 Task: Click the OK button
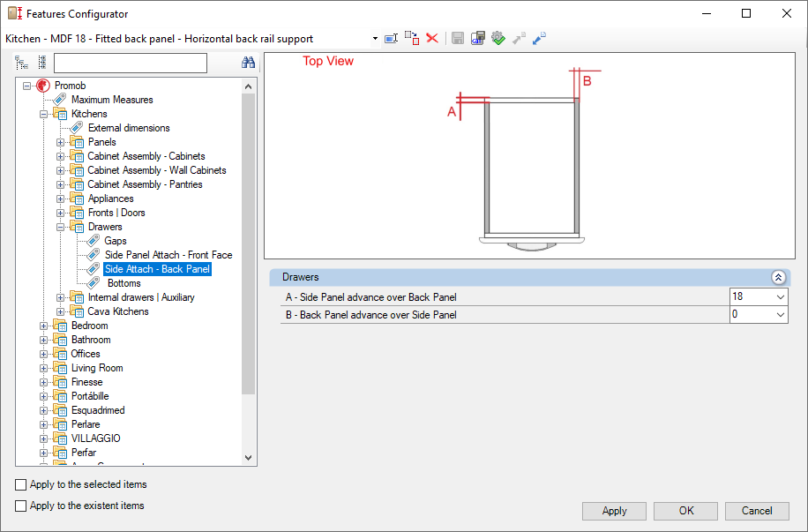tap(686, 511)
